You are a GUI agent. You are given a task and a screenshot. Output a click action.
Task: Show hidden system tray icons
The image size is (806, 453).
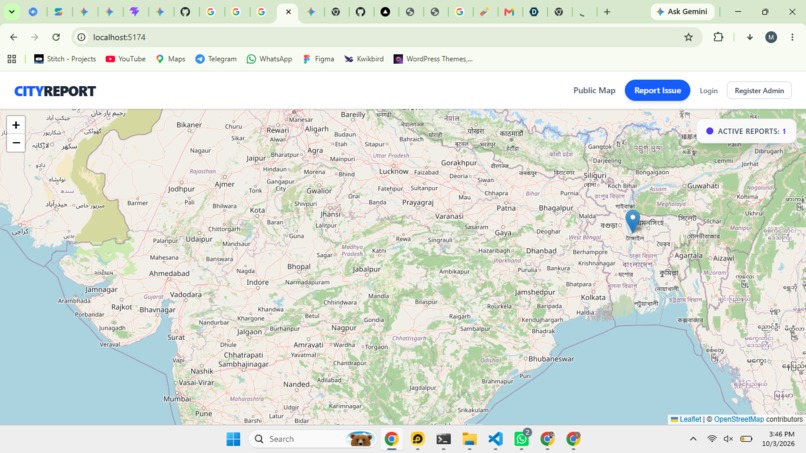(x=693, y=439)
